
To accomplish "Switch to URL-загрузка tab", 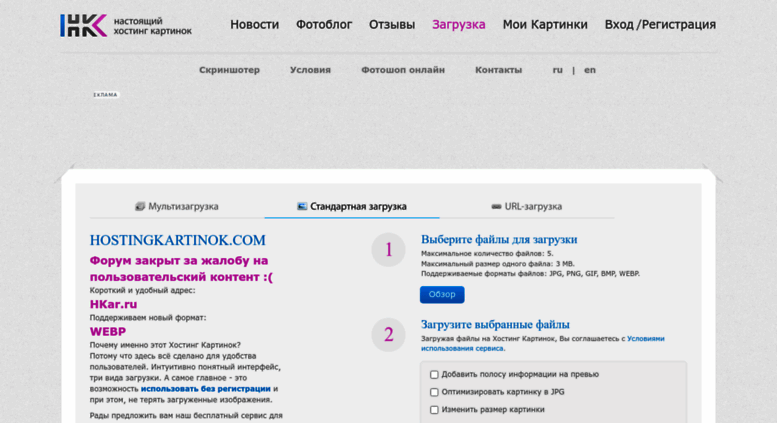I will [x=527, y=206].
